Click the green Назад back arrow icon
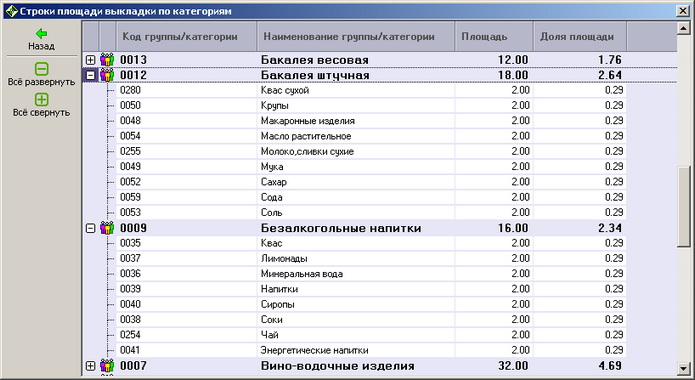 coord(41,33)
